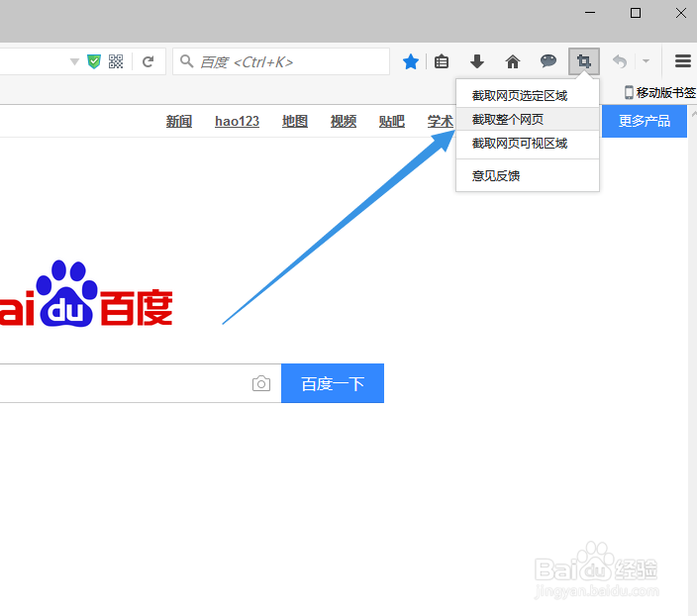Click the Baidu logo image
Image resolution: width=697 pixels, height=616 pixels.
point(86,294)
